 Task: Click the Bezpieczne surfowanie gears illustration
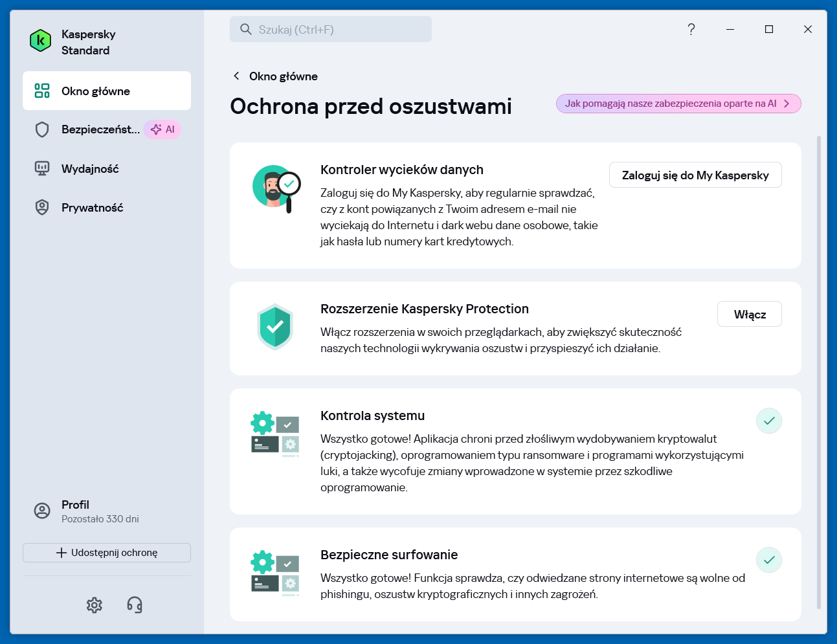pyautogui.click(x=275, y=573)
